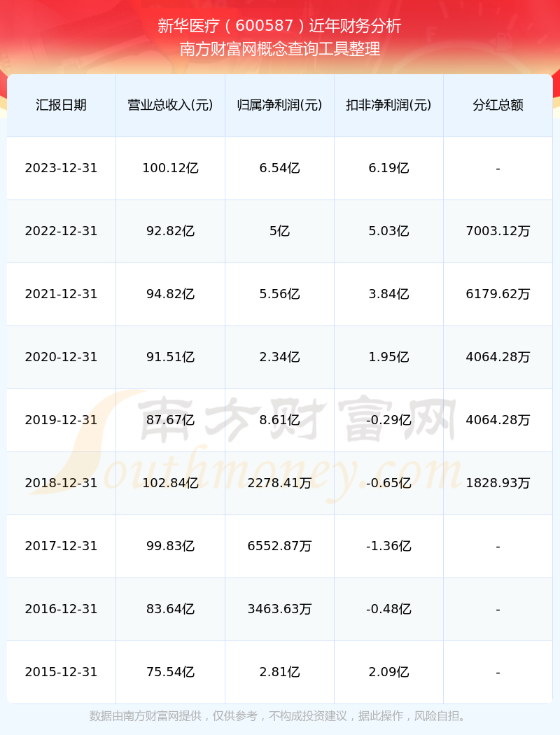Select the 分红总额 column header

(x=498, y=105)
